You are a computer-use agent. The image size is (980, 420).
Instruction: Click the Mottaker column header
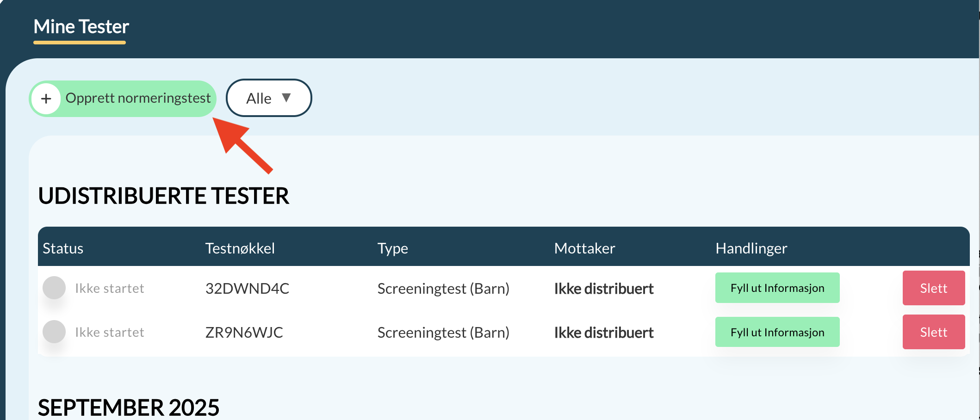click(x=584, y=248)
